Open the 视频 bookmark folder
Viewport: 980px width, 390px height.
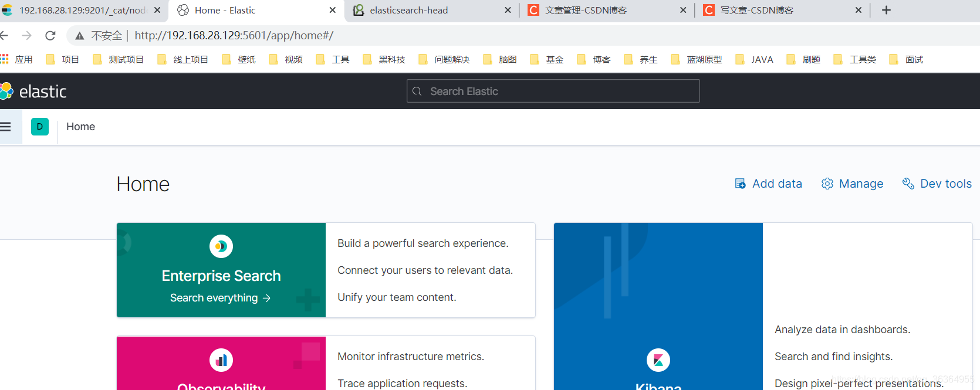(286, 59)
